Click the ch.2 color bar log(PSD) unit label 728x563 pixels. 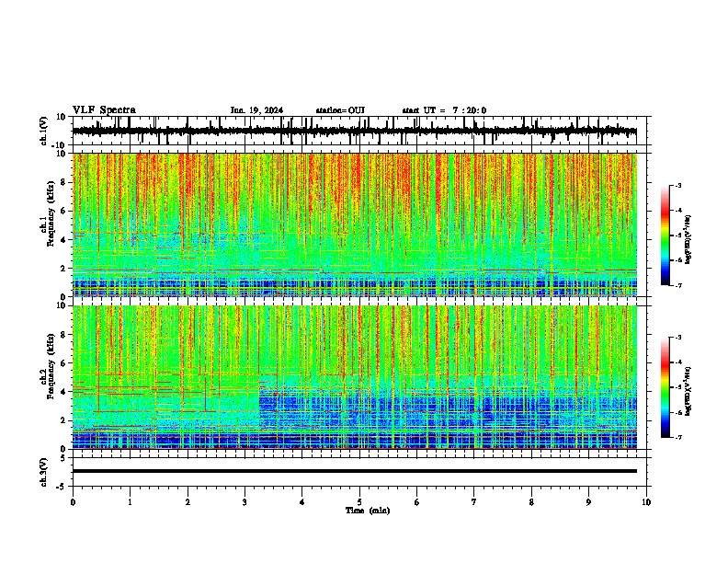(x=688, y=391)
